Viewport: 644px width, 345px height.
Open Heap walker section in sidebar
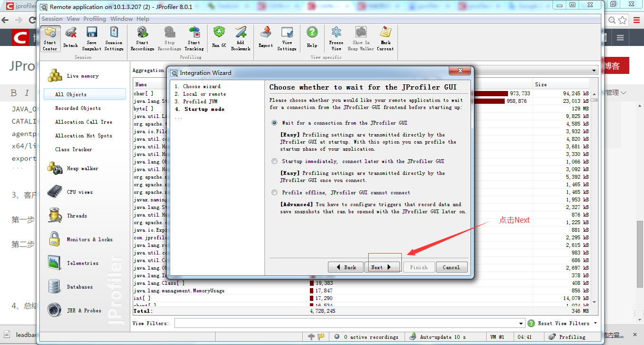(73, 168)
